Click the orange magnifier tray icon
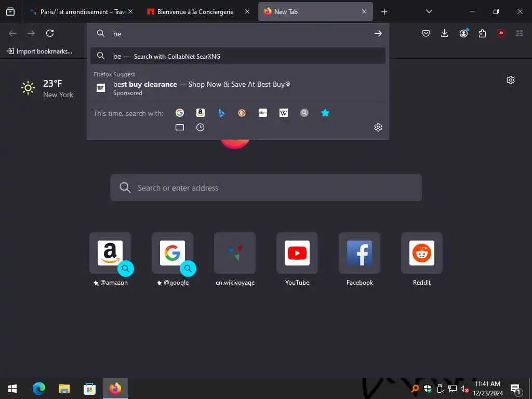 415,389
